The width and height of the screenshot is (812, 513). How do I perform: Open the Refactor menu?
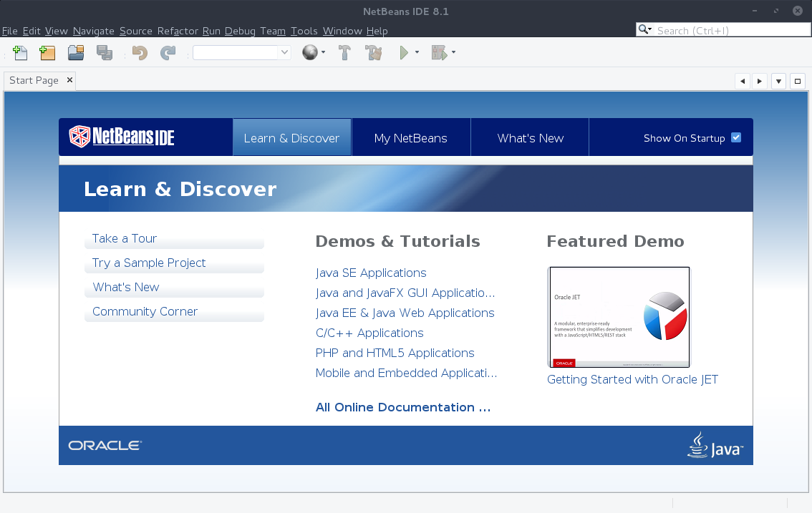point(178,31)
